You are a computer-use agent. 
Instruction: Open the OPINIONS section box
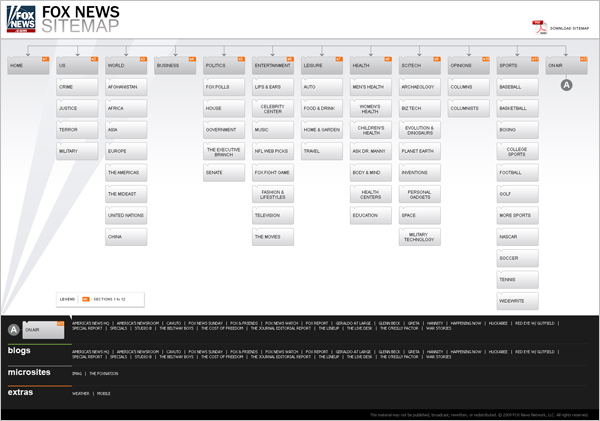pyautogui.click(x=469, y=65)
